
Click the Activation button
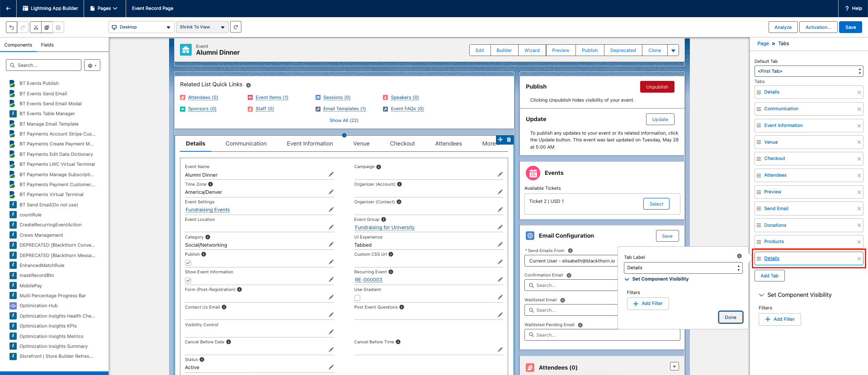click(818, 27)
